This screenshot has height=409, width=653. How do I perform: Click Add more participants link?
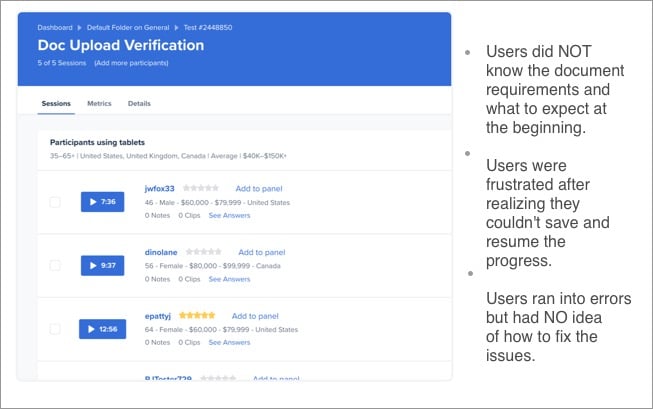[131, 63]
